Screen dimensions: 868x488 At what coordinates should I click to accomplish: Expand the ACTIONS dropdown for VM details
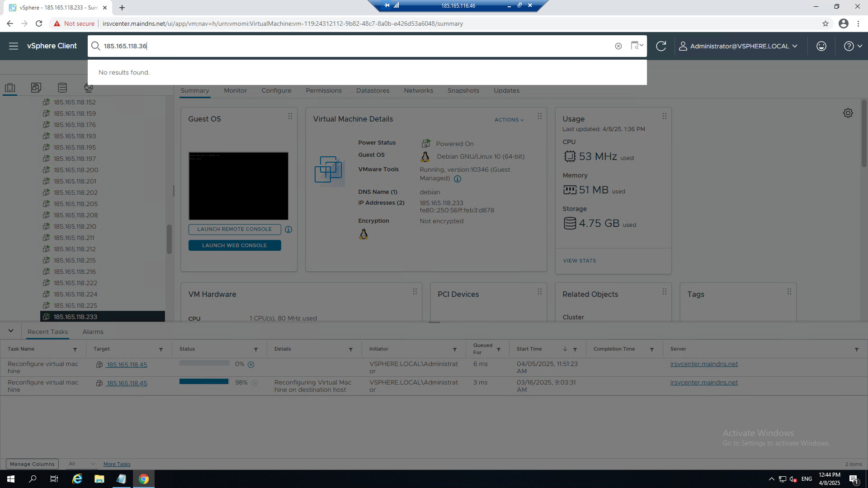[x=509, y=120]
